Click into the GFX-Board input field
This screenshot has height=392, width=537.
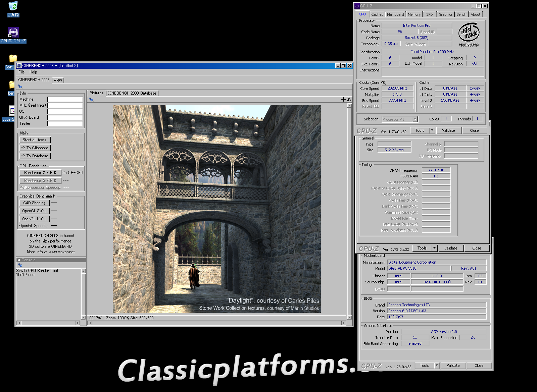(x=65, y=118)
